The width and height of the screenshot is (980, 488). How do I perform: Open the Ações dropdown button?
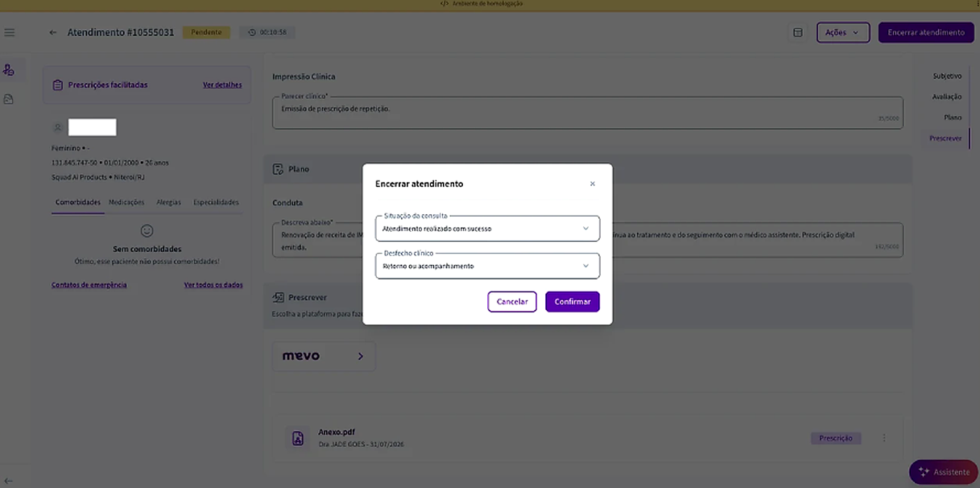click(843, 33)
